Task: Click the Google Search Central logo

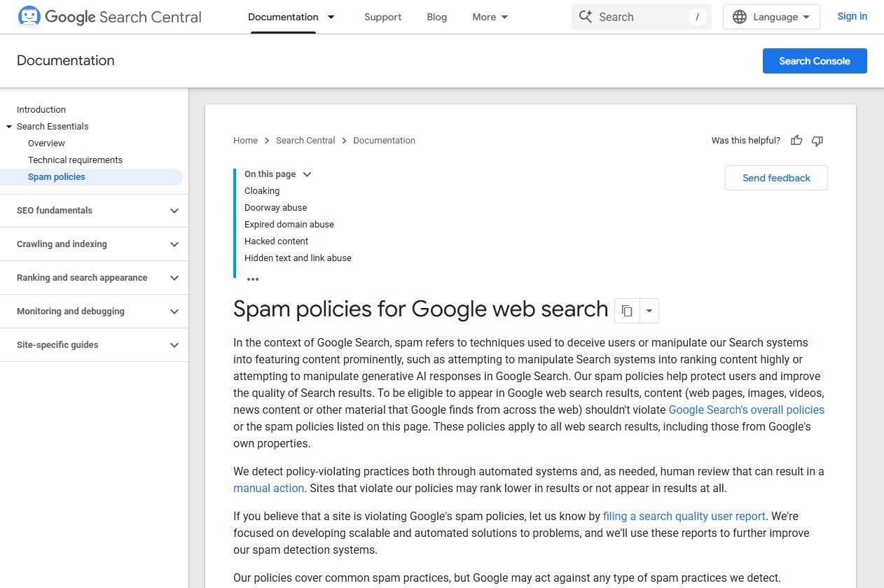Action: coord(109,17)
